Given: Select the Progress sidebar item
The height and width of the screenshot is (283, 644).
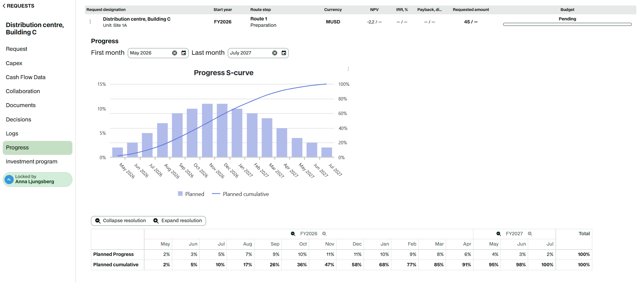Looking at the screenshot, I should click(x=37, y=148).
